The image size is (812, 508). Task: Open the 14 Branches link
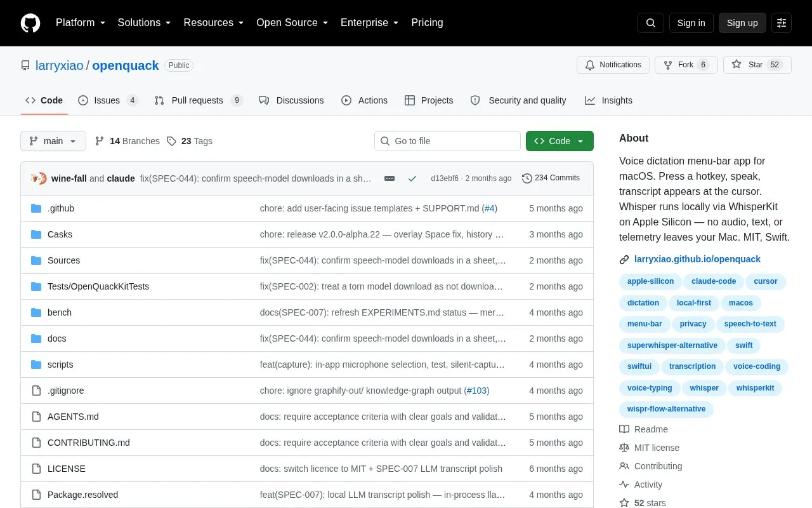point(128,141)
